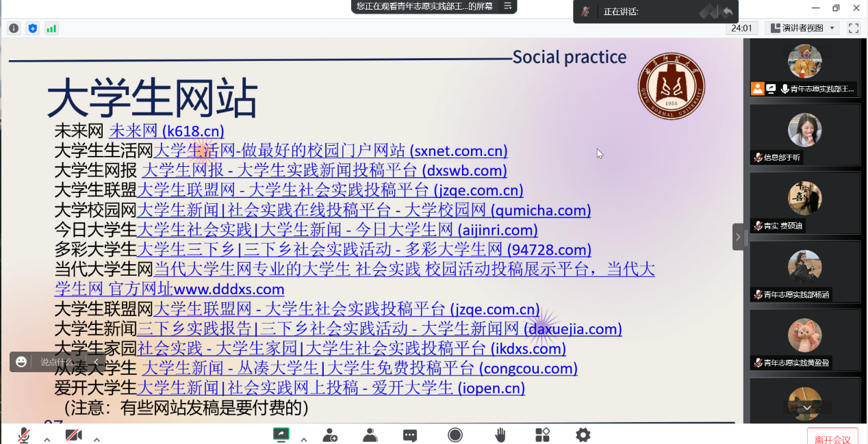Turn on the camera in bottom toolbar
Screen dimensions: 868x444
(73, 435)
